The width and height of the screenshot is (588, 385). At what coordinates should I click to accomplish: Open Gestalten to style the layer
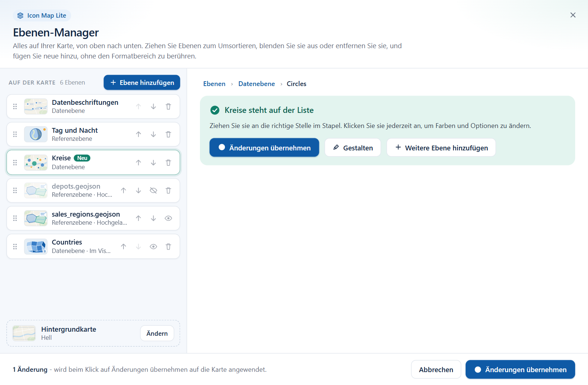point(353,147)
